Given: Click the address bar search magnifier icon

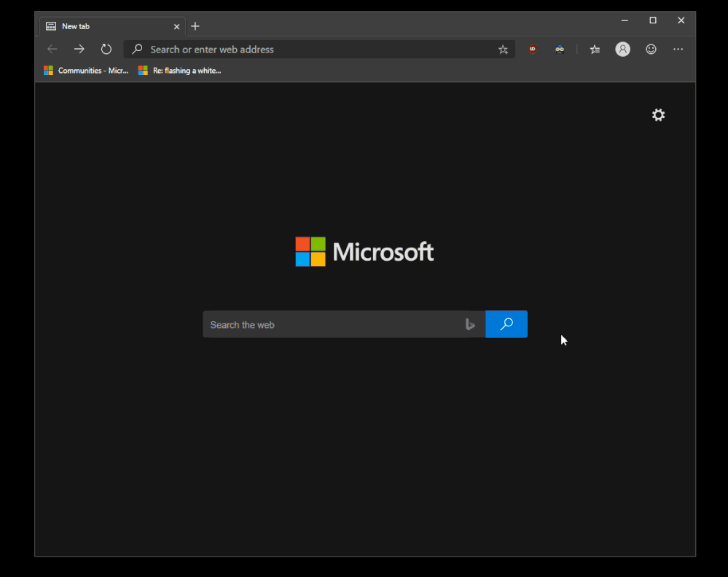Looking at the screenshot, I should coord(137,50).
